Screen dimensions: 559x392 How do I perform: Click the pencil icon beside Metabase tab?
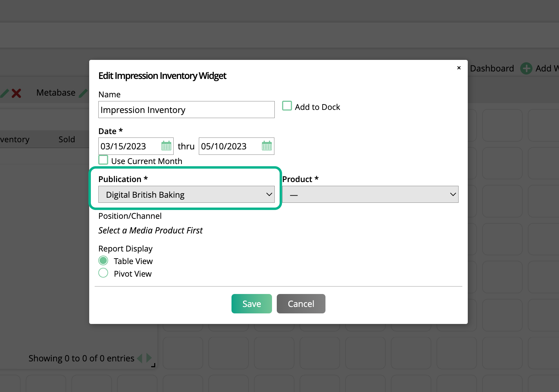click(83, 93)
